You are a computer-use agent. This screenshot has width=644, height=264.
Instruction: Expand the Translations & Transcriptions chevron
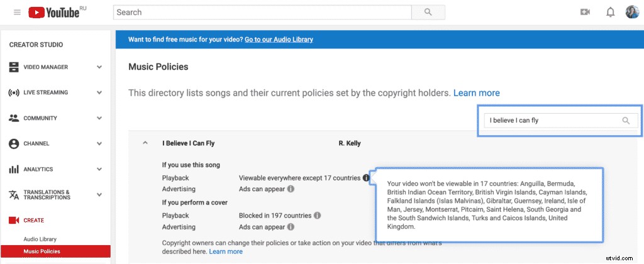99,195
